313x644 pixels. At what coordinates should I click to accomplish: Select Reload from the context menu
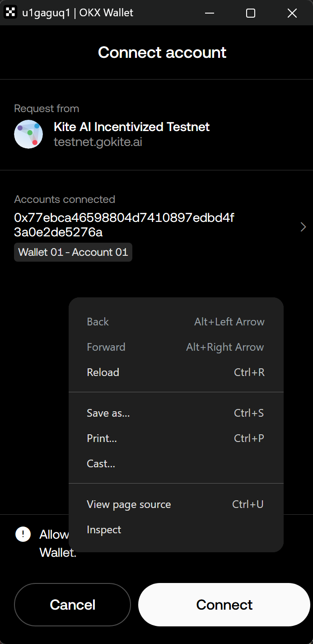(x=103, y=372)
